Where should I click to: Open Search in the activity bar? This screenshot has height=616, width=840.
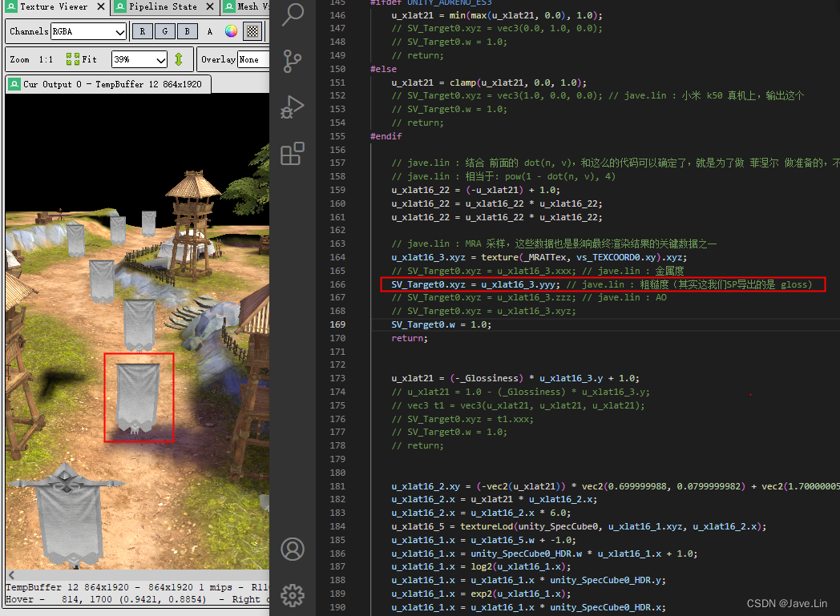291,16
